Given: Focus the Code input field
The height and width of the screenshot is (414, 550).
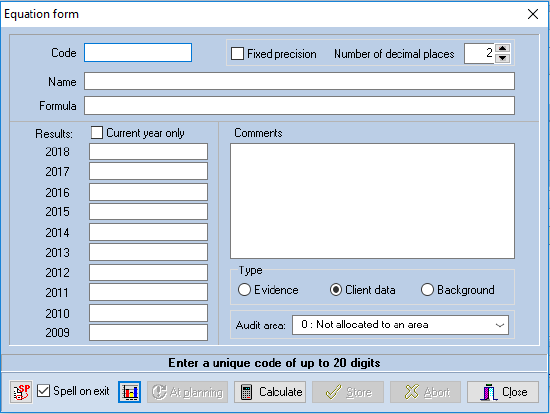Looking at the screenshot, I should pos(138,53).
